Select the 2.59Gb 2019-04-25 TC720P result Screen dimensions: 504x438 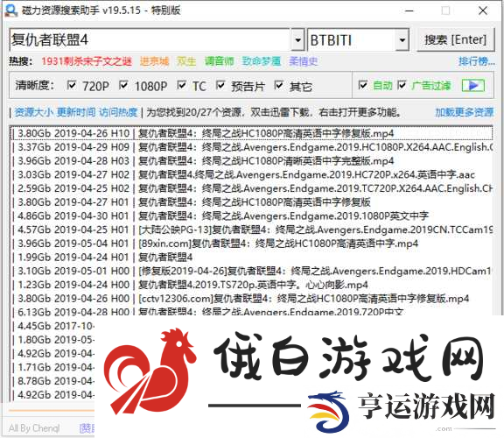(x=252, y=188)
